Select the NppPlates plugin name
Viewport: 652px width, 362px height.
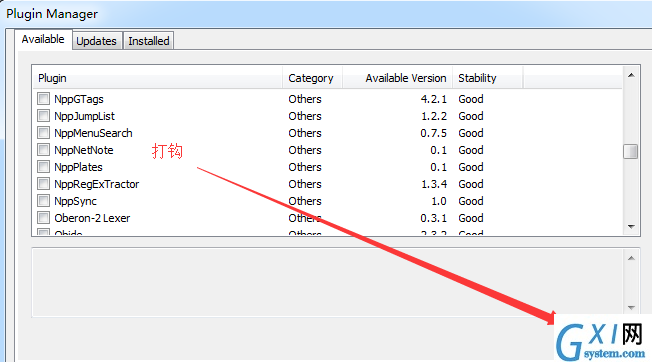pyautogui.click(x=78, y=167)
